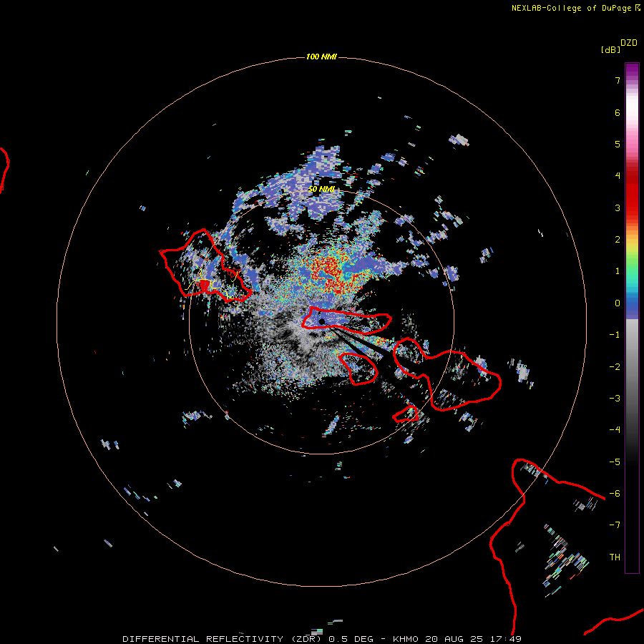Click the -7 value on color scale

(615, 525)
